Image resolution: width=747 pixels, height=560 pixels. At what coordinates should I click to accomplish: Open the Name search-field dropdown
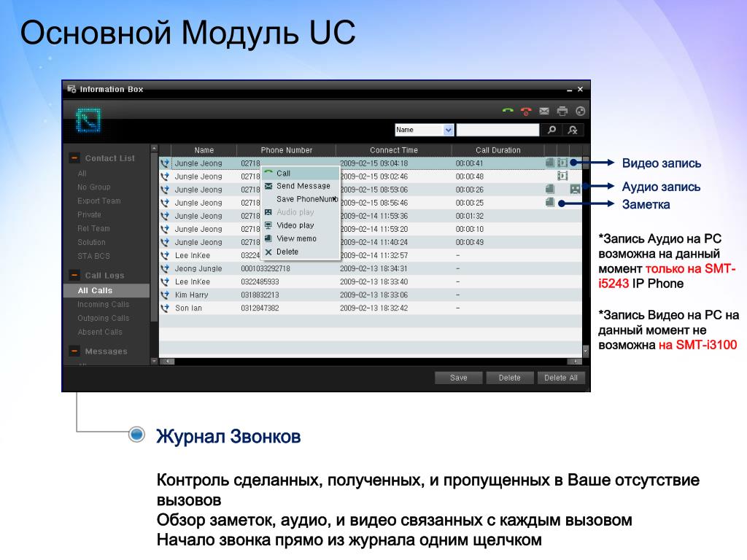[x=448, y=130]
